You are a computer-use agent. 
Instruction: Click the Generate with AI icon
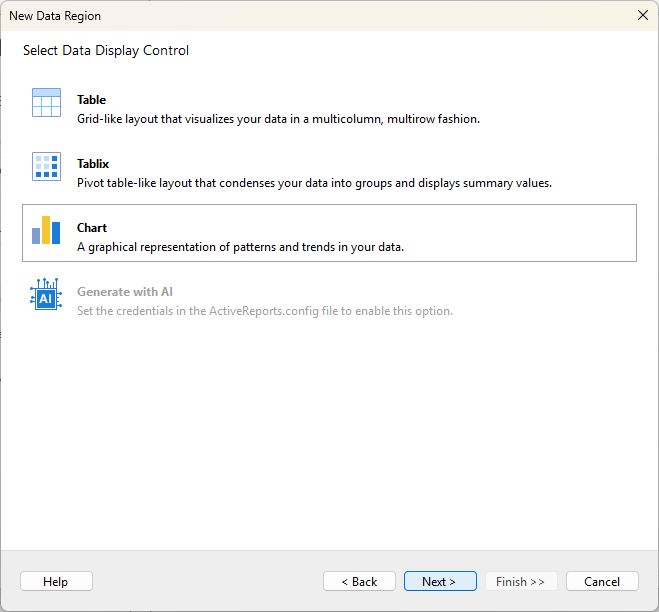click(x=46, y=294)
